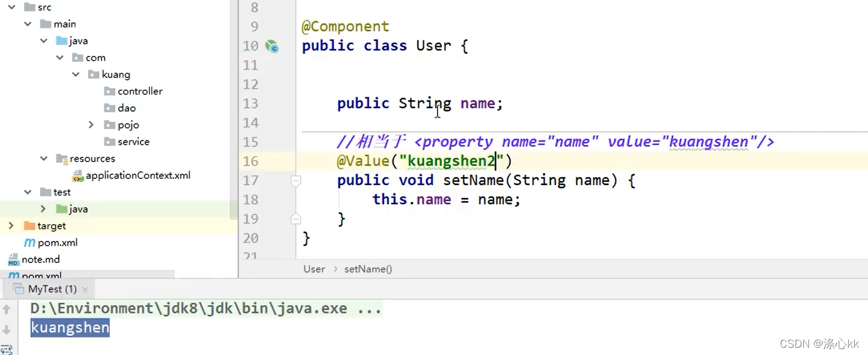Image resolution: width=868 pixels, height=355 pixels.
Task: Click the @Component annotation on line 9
Action: (x=345, y=26)
